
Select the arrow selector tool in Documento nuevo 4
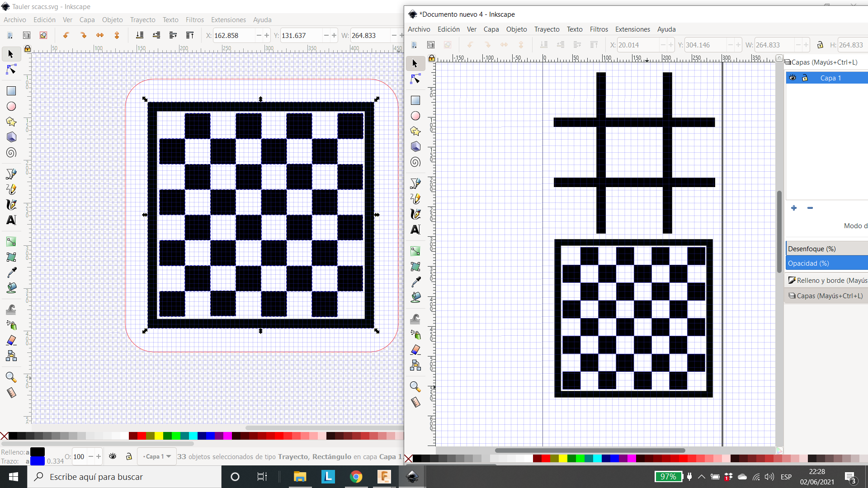click(415, 64)
